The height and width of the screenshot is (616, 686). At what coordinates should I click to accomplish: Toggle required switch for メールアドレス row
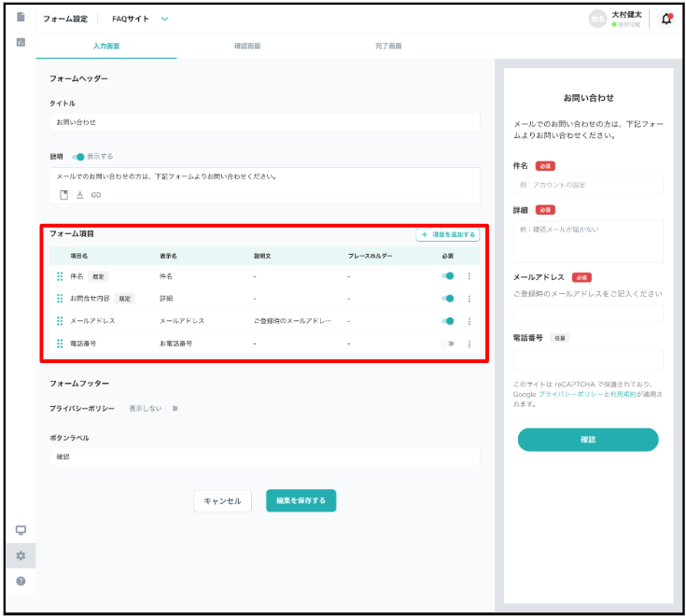[448, 321]
